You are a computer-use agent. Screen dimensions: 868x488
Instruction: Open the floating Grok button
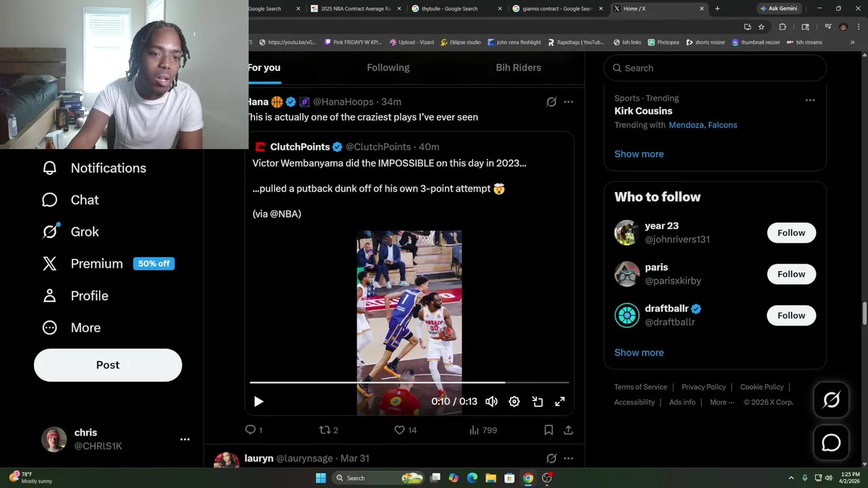(831, 401)
